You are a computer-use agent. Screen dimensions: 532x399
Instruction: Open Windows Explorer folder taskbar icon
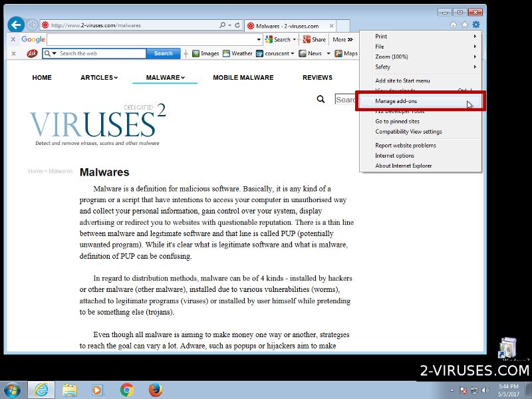[70, 390]
